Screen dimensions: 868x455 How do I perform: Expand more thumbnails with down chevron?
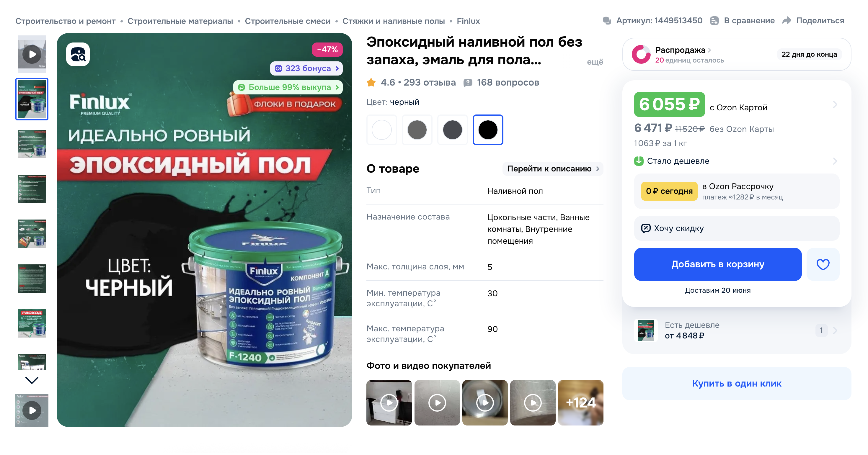click(32, 380)
